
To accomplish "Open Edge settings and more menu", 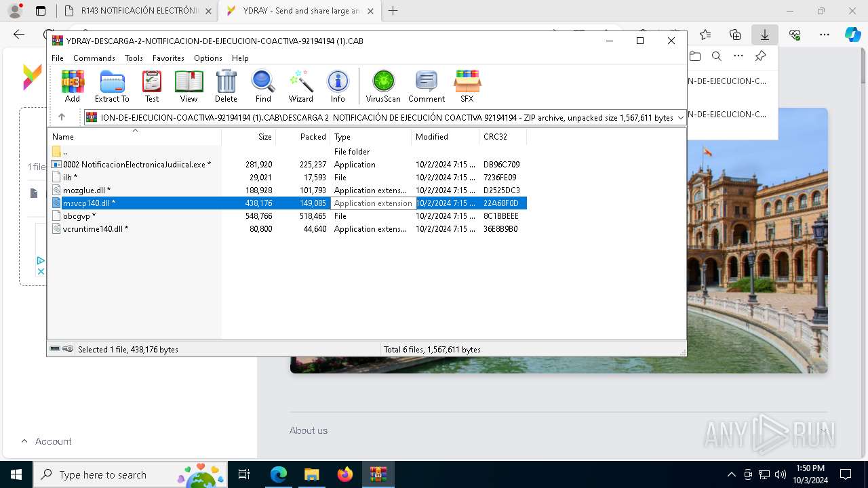I will [825, 35].
